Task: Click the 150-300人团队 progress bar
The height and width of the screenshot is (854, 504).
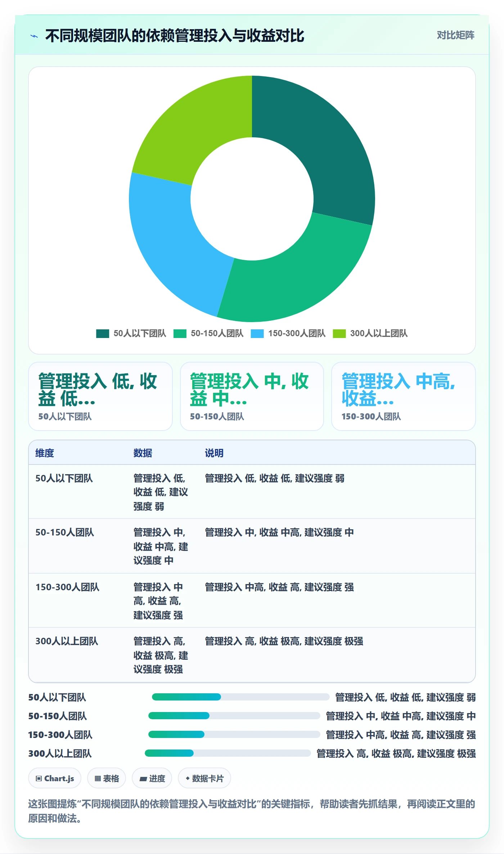Action: pos(234,734)
